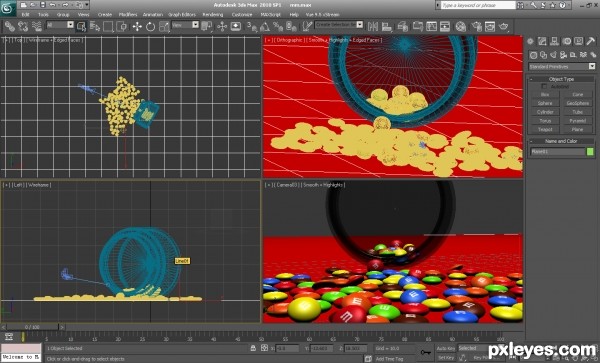
Task: Open Rendered Frame Window
Action: coord(490,26)
